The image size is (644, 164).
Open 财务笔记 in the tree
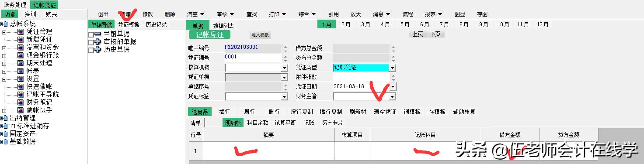coord(39,102)
